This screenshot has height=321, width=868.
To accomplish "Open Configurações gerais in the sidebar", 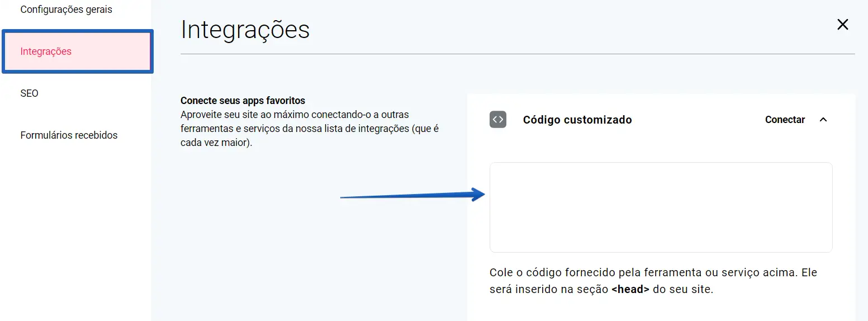I will coord(66,10).
